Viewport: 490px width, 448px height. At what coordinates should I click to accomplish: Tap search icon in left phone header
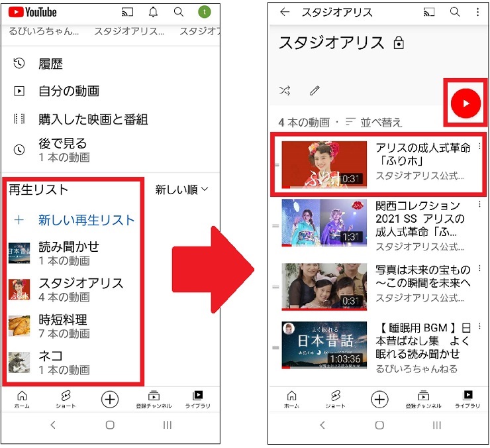coord(179,12)
